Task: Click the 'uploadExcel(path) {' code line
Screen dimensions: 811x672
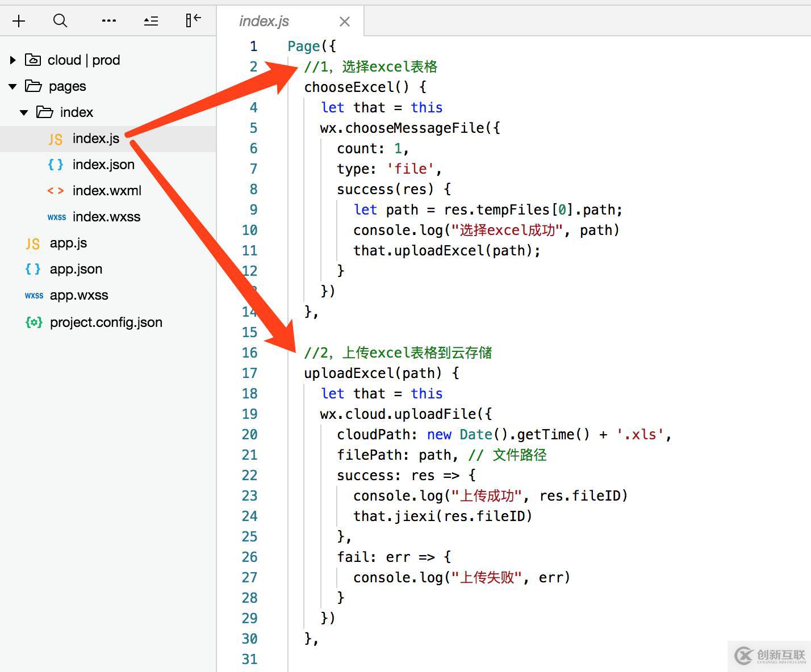Action: tap(382, 373)
